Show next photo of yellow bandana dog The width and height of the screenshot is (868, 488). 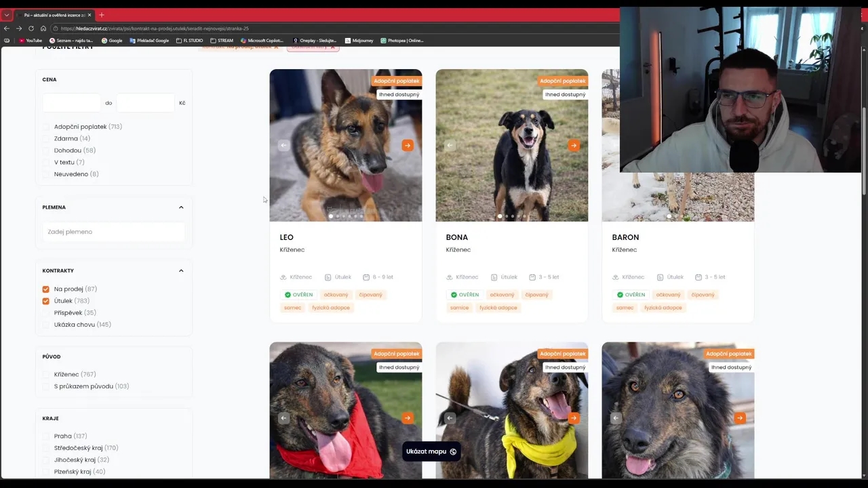click(574, 418)
